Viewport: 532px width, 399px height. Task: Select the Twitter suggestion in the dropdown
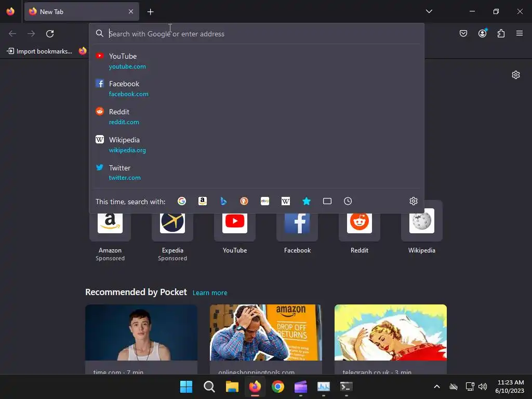coord(257,172)
